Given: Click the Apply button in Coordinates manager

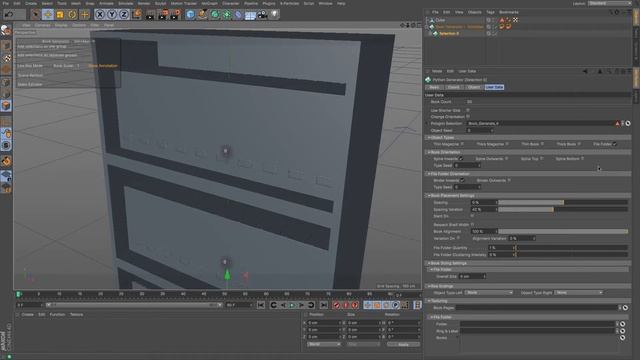Looking at the screenshot, I should point(403,344).
